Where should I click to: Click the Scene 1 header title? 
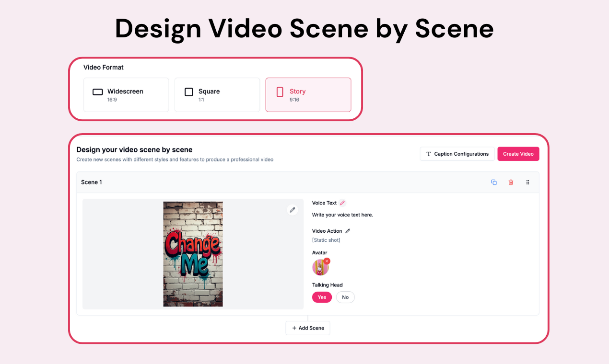(x=92, y=182)
